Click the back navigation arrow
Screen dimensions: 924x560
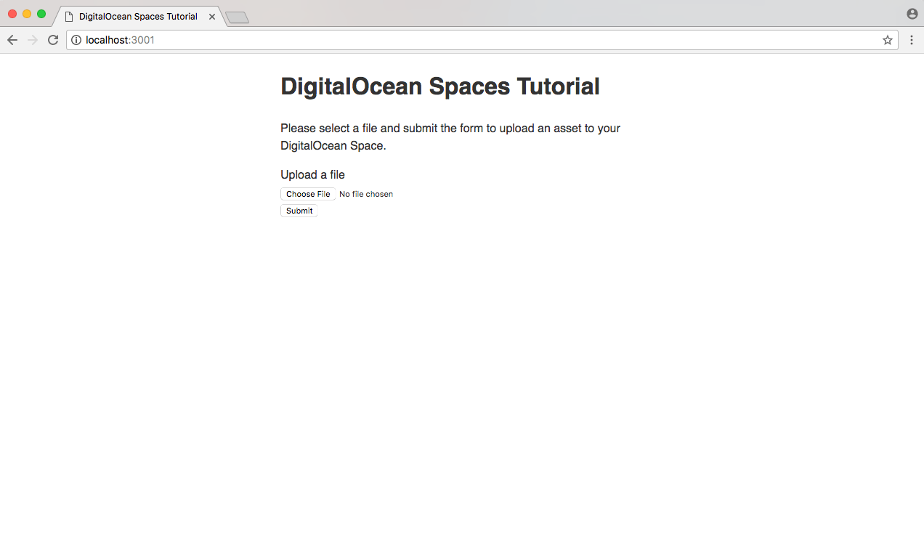(12, 40)
